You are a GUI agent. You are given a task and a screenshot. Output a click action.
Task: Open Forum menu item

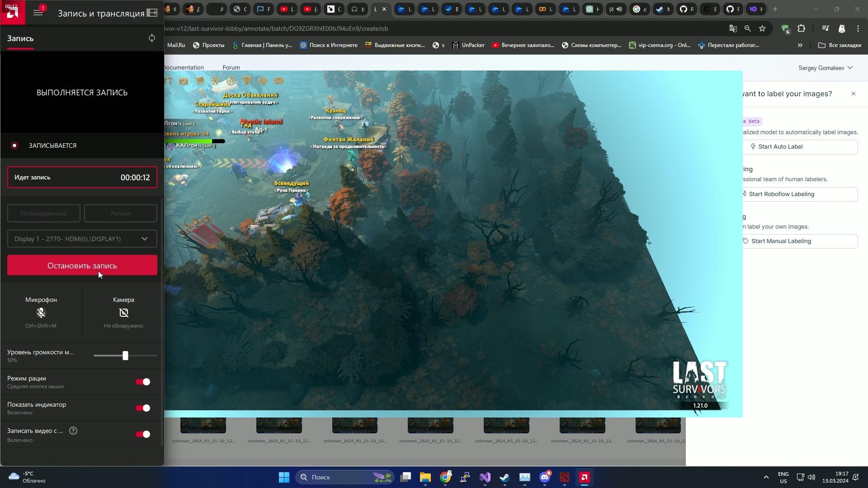231,67
